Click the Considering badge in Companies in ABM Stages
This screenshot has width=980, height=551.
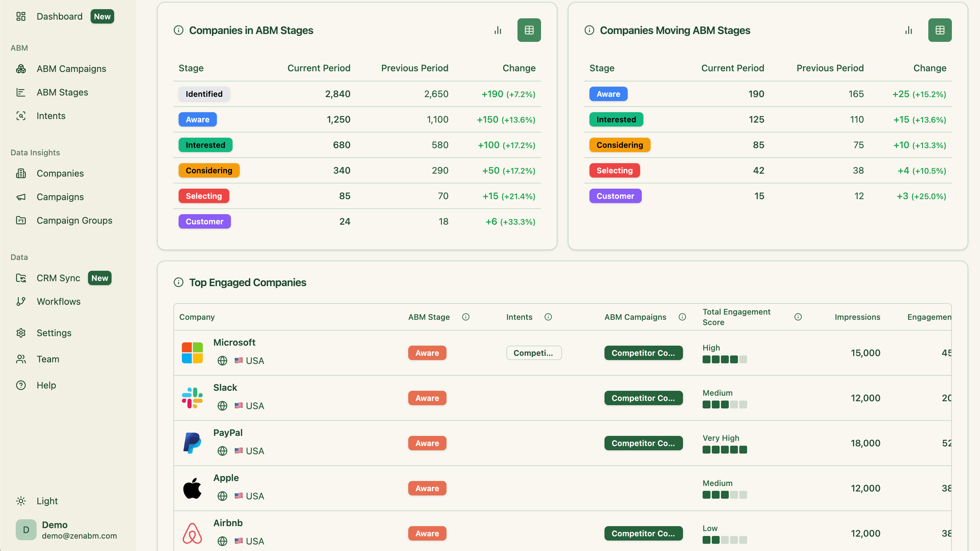pyautogui.click(x=209, y=170)
